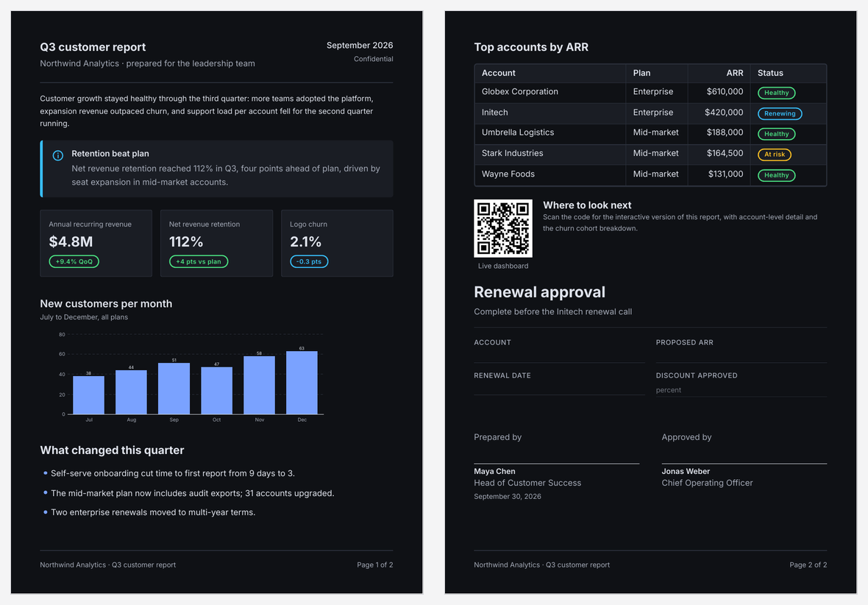Click the Oct bar in the chart
This screenshot has width=868, height=605.
(x=216, y=391)
